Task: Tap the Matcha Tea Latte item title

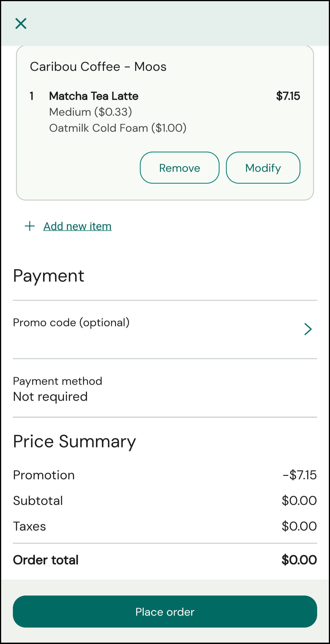Action: pyautogui.click(x=94, y=96)
